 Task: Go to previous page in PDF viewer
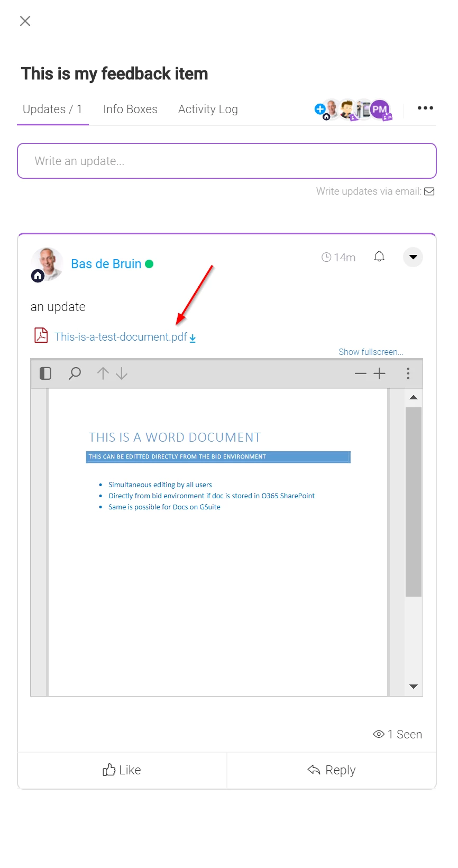(103, 373)
